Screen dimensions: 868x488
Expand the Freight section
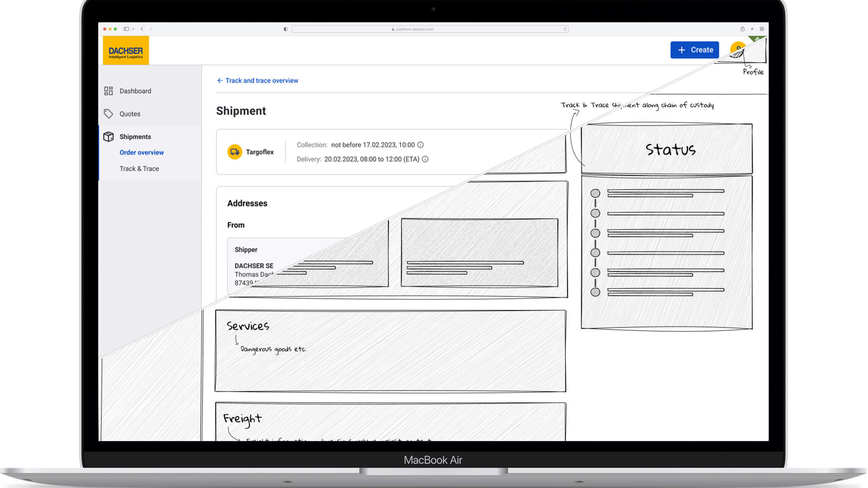point(242,418)
